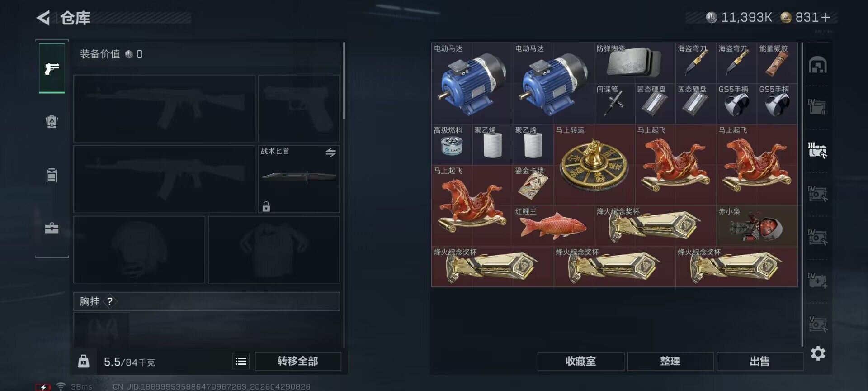868x391 pixels.
Task: Select the weapon loadout tab with pistol icon
Action: [x=52, y=68]
